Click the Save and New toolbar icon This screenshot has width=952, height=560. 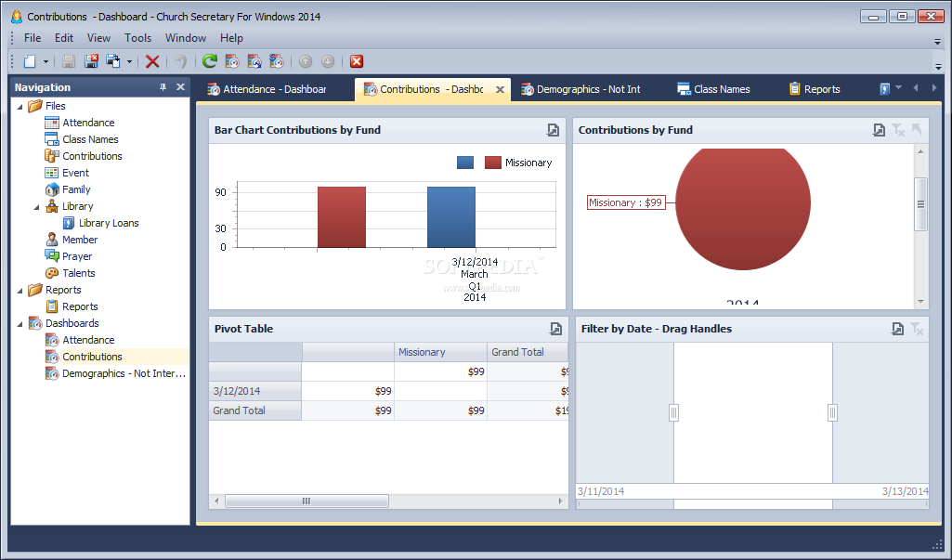tap(113, 61)
